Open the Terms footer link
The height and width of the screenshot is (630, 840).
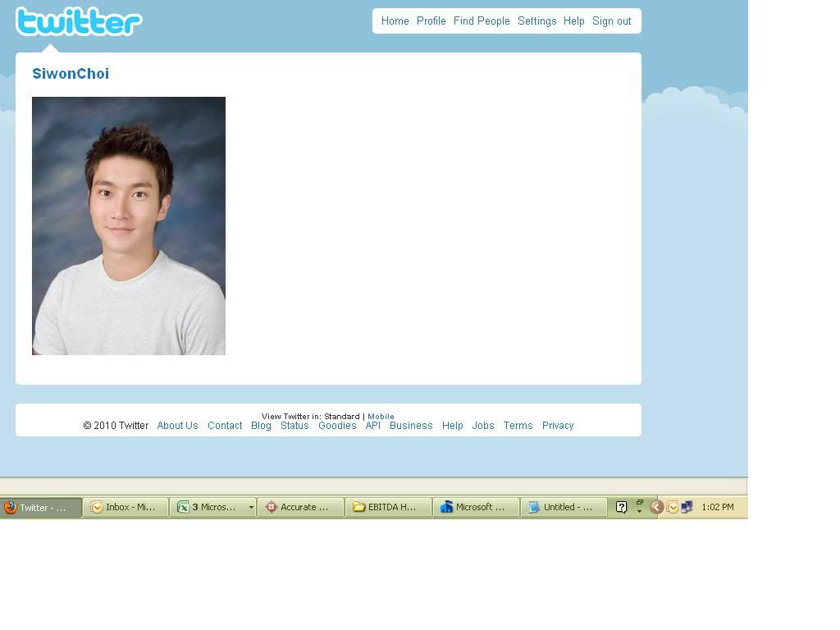click(x=518, y=426)
